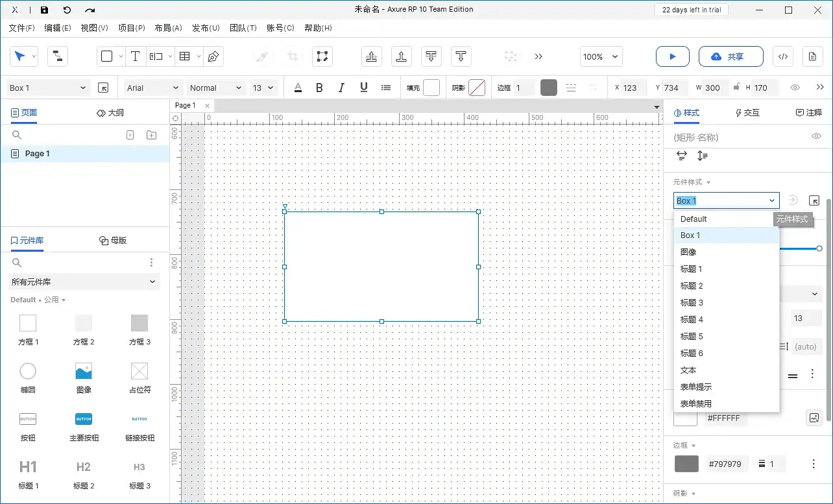Click the Connector tool icon
The width and height of the screenshot is (833, 504).
(58, 56)
